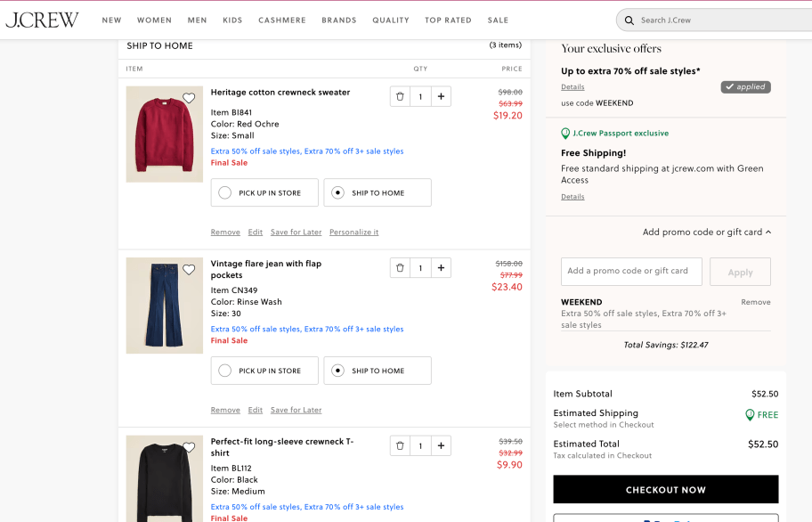812x522 pixels.
Task: Click flare jean's Extra 50% off promo text
Action: point(307,329)
